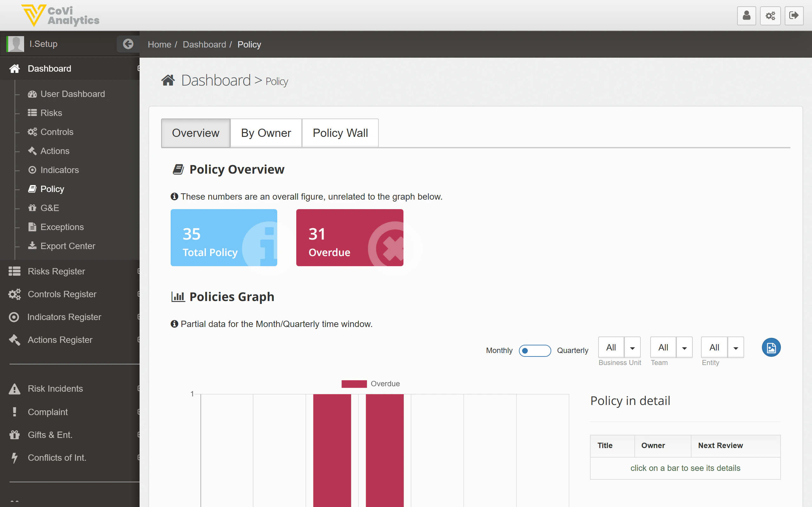Switch to the By Owner tab
This screenshot has height=507, width=812.
coord(266,133)
